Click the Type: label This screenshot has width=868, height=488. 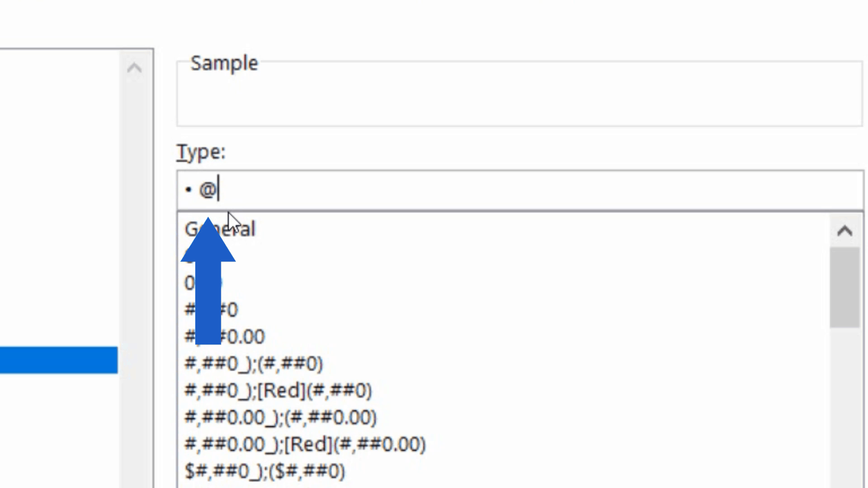(x=201, y=152)
